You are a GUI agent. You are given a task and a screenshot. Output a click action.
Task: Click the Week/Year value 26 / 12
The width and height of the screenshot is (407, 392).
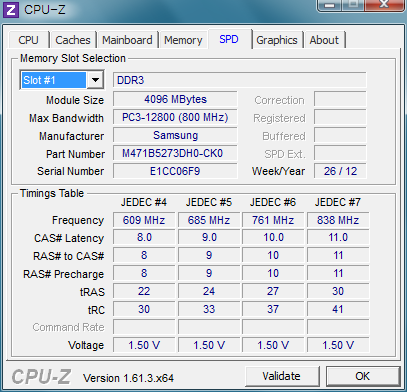coord(340,171)
